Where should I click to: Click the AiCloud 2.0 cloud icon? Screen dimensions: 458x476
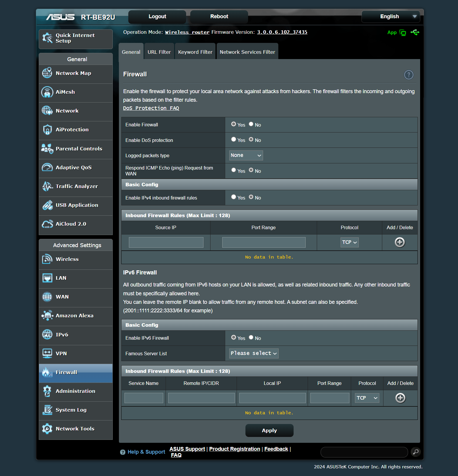pyautogui.click(x=47, y=224)
